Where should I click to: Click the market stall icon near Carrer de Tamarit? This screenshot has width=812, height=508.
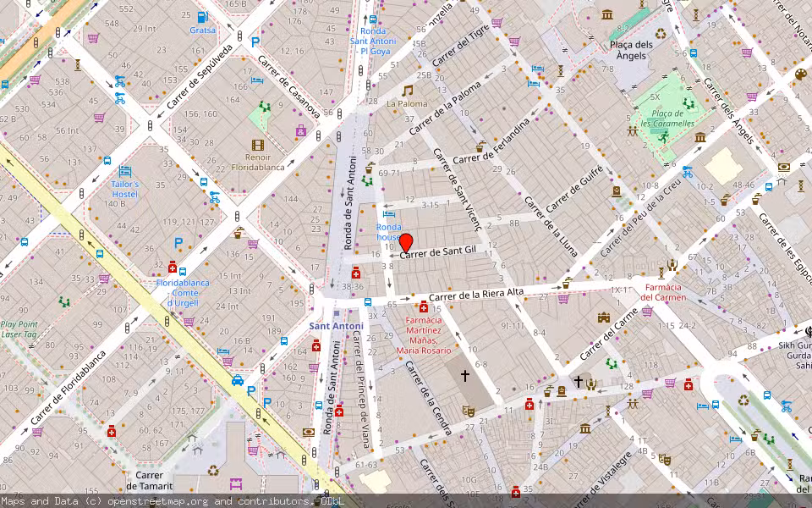point(236,484)
